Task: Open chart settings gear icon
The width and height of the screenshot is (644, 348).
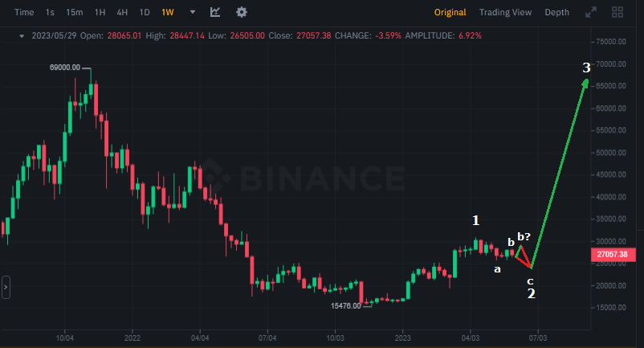Action: coord(241,12)
